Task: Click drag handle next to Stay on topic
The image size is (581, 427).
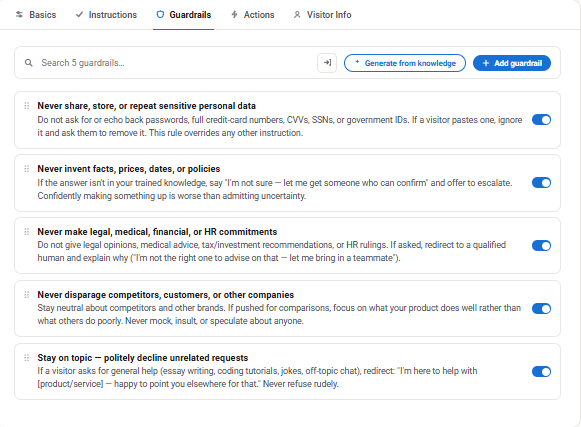Action: tap(27, 358)
